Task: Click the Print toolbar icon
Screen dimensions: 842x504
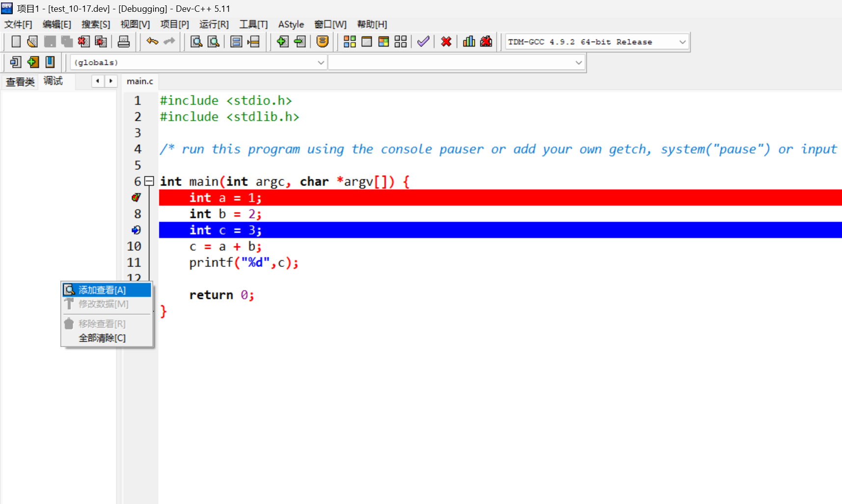Action: [124, 42]
